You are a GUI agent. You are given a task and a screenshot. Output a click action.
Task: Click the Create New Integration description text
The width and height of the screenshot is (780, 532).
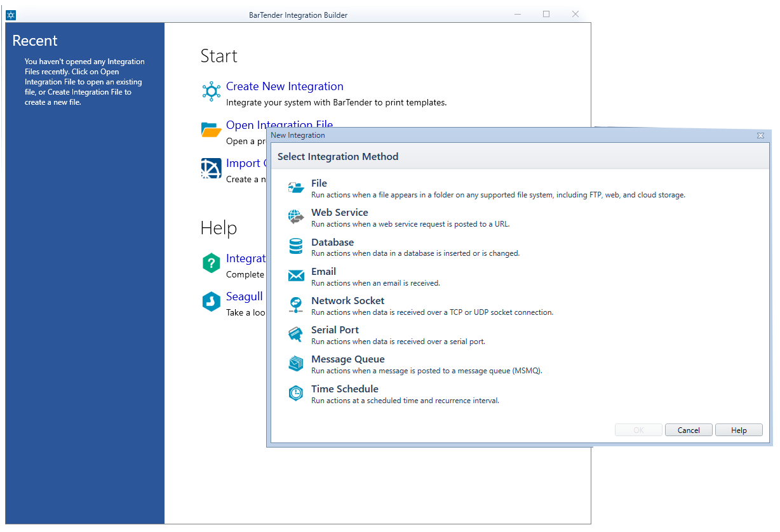click(x=337, y=102)
